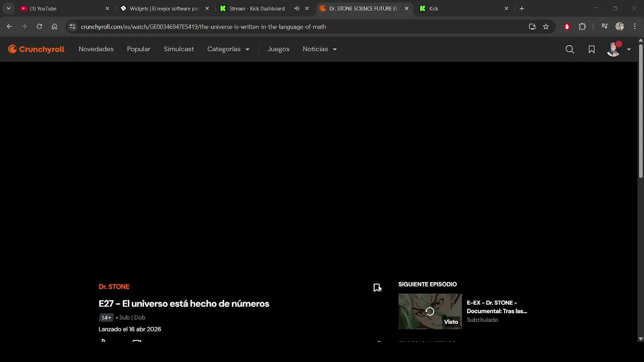
Task: Click the Subtitulado label under next episode
Action: point(482,320)
